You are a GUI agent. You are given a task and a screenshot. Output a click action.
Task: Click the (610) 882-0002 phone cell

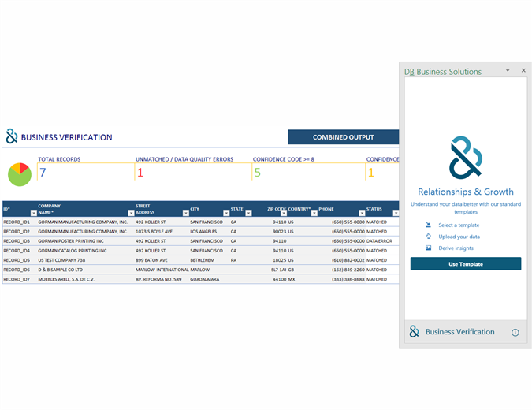(348, 260)
